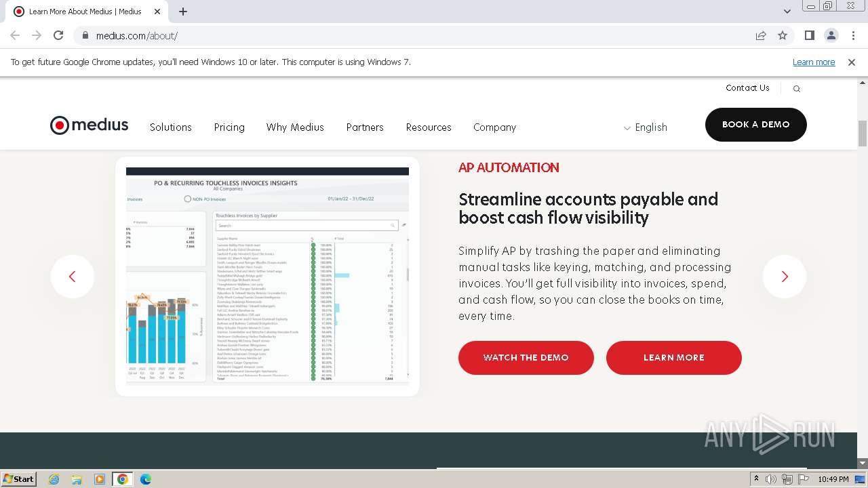
Task: Bookmark this page with the star icon
Action: point(783,35)
